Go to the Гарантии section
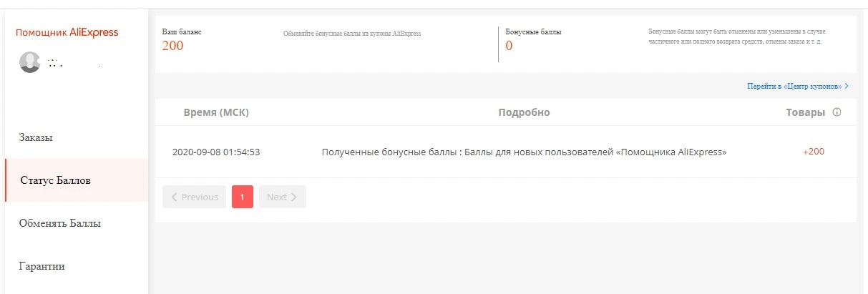This screenshot has width=868, height=294. (42, 266)
